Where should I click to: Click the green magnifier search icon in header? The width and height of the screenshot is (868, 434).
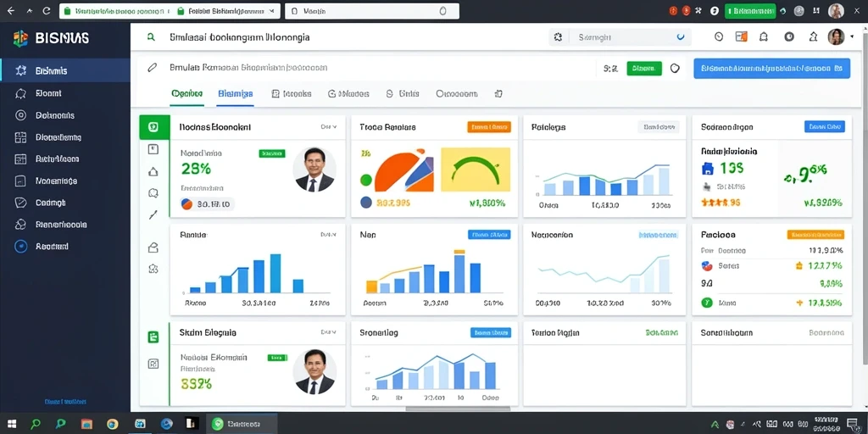151,37
